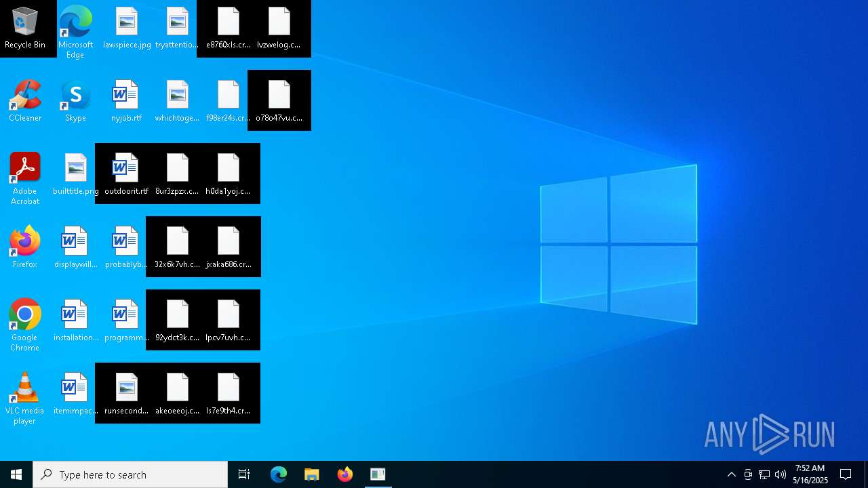868x488 pixels.
Task: Open Firefox from the taskbar
Action: click(x=345, y=474)
